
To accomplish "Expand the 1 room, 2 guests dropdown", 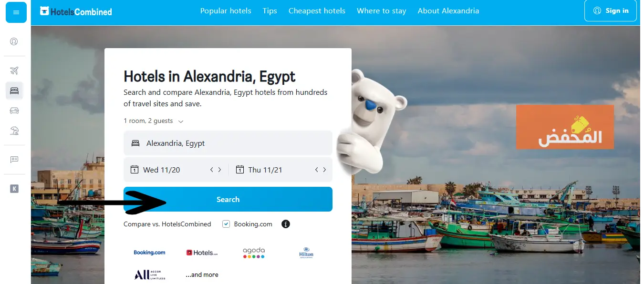I will [153, 121].
